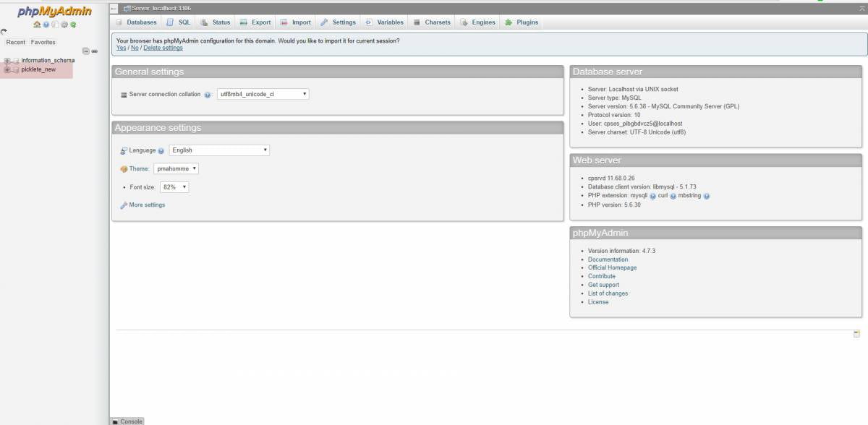Image resolution: width=868 pixels, height=425 pixels.
Task: Click the Home icon under the phpMyAdmin logo
Action: [x=37, y=25]
